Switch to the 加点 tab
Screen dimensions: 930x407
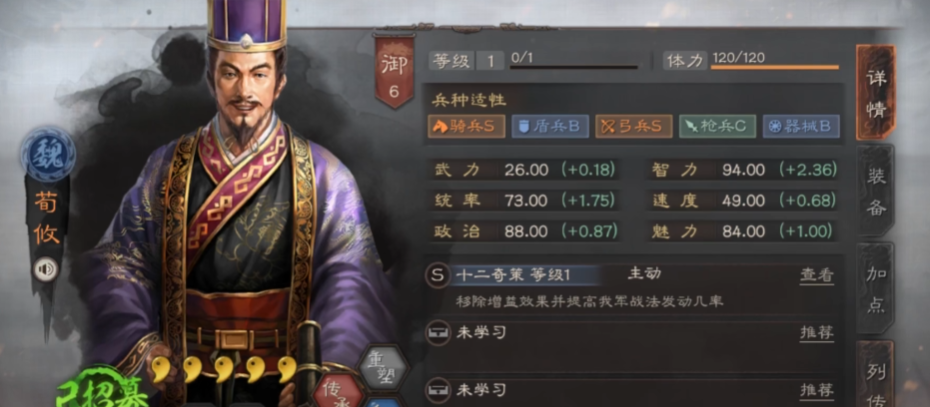pyautogui.click(x=875, y=289)
